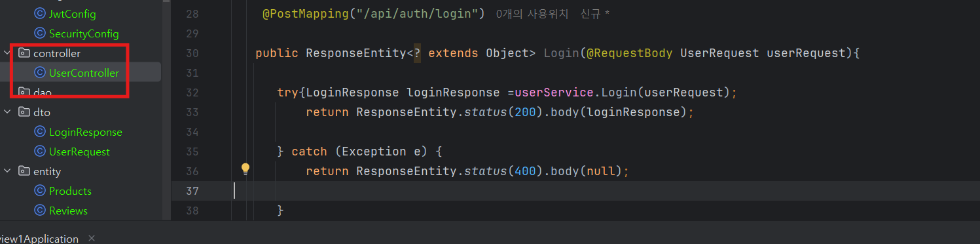
Task: Click the dao package folder icon
Action: (24, 92)
